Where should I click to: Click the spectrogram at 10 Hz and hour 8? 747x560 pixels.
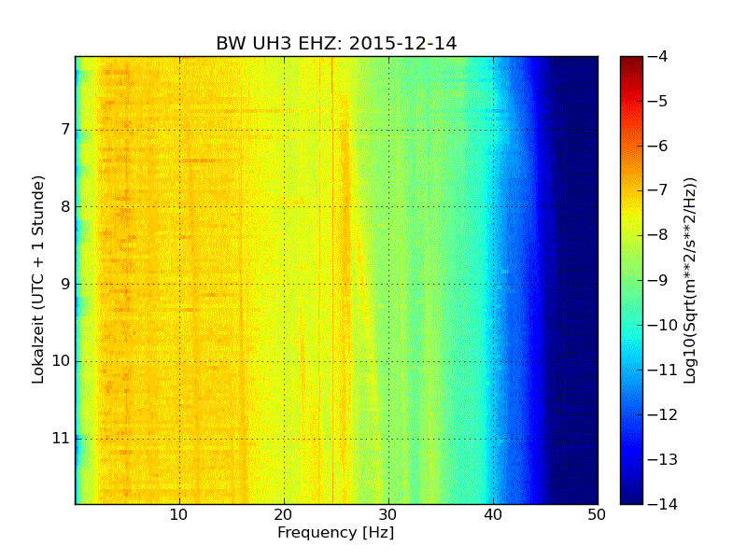179,206
